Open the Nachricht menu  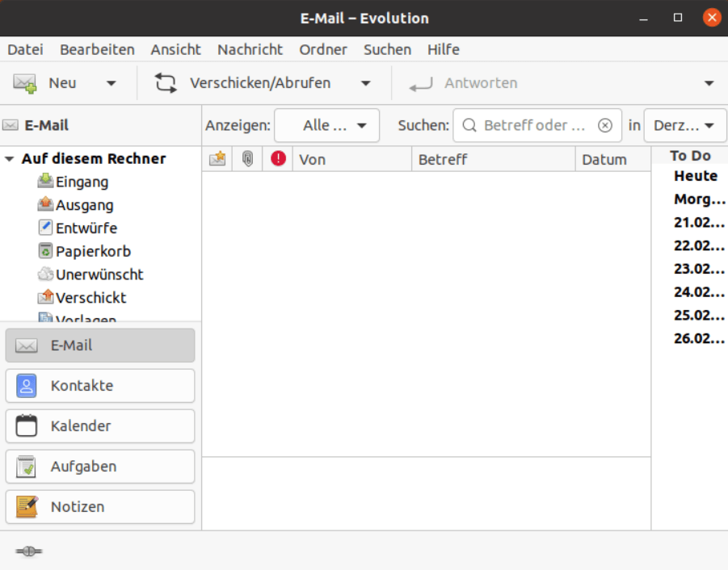tap(250, 49)
